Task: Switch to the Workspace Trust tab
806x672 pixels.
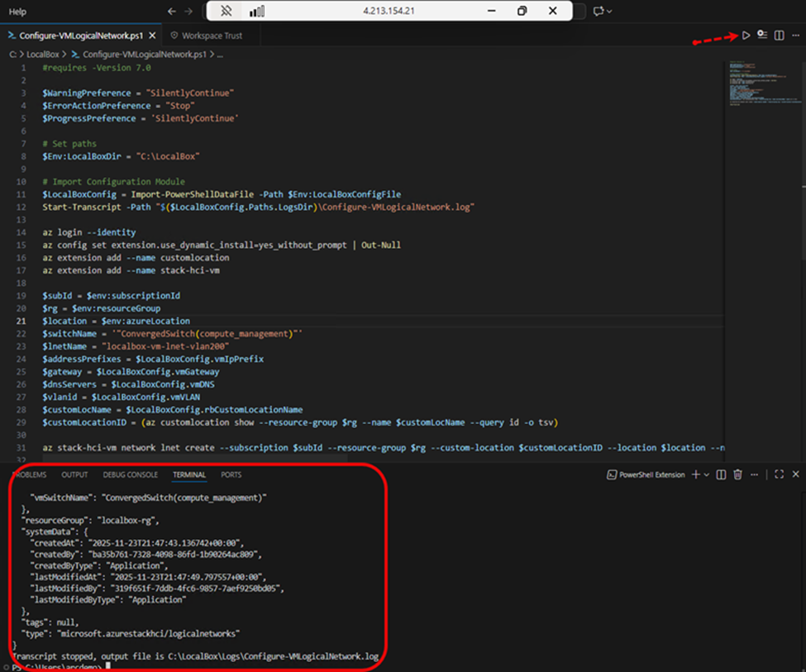Action: [206, 36]
